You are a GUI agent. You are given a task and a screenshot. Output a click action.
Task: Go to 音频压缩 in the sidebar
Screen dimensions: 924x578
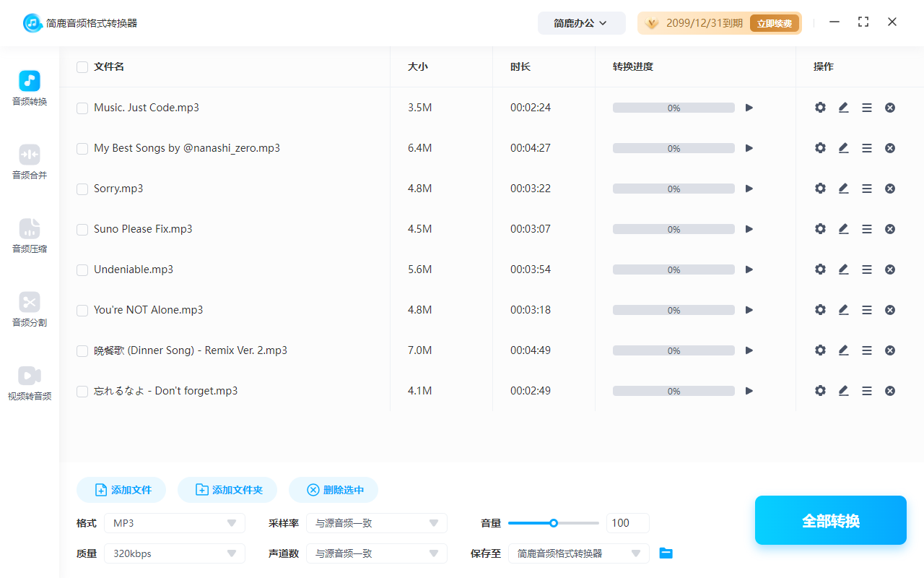click(x=30, y=236)
